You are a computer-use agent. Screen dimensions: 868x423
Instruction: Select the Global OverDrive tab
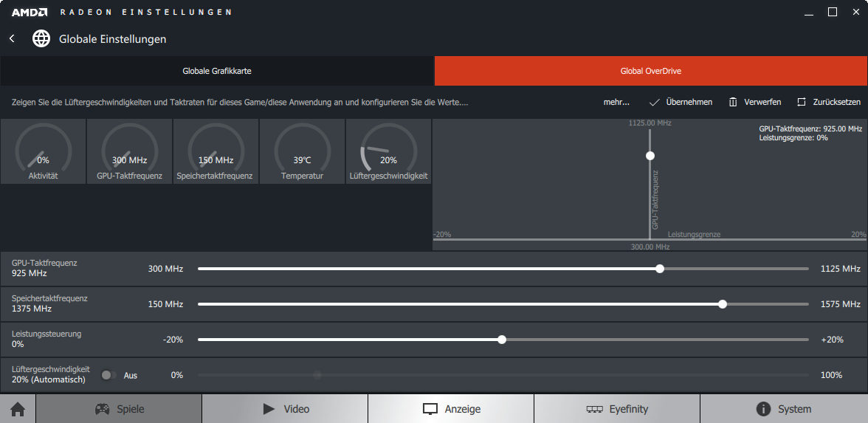[x=651, y=71]
